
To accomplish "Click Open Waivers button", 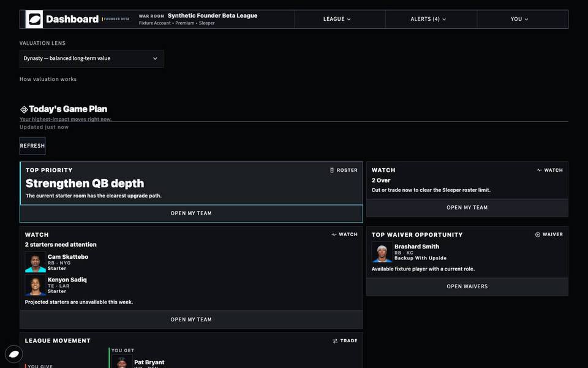I will tap(467, 286).
